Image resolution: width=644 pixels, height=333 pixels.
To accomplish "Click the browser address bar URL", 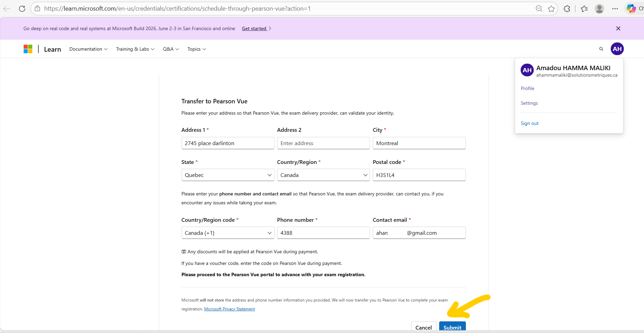I will click(177, 9).
